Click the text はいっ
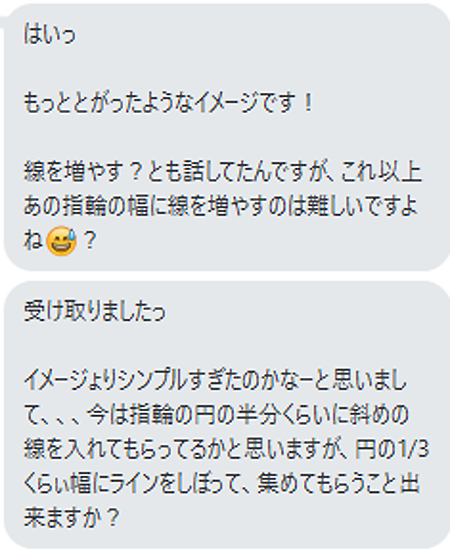This screenshot has height=552, width=450. 50,34
